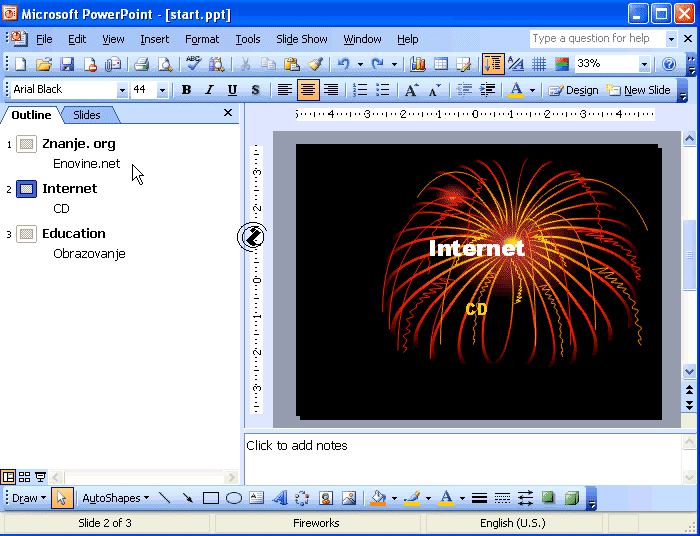Open the font size dropdown
This screenshot has height=536, width=700.
162,91
